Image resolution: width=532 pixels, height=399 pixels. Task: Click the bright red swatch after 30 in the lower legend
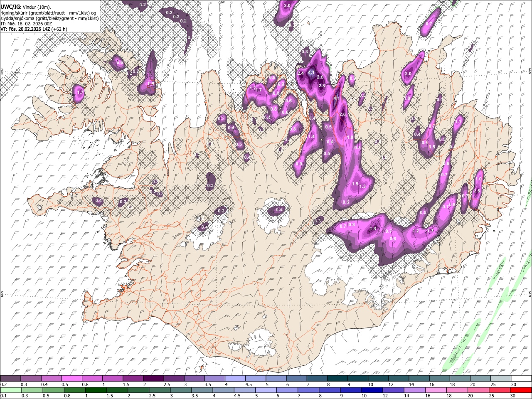pyautogui.click(x=521, y=390)
